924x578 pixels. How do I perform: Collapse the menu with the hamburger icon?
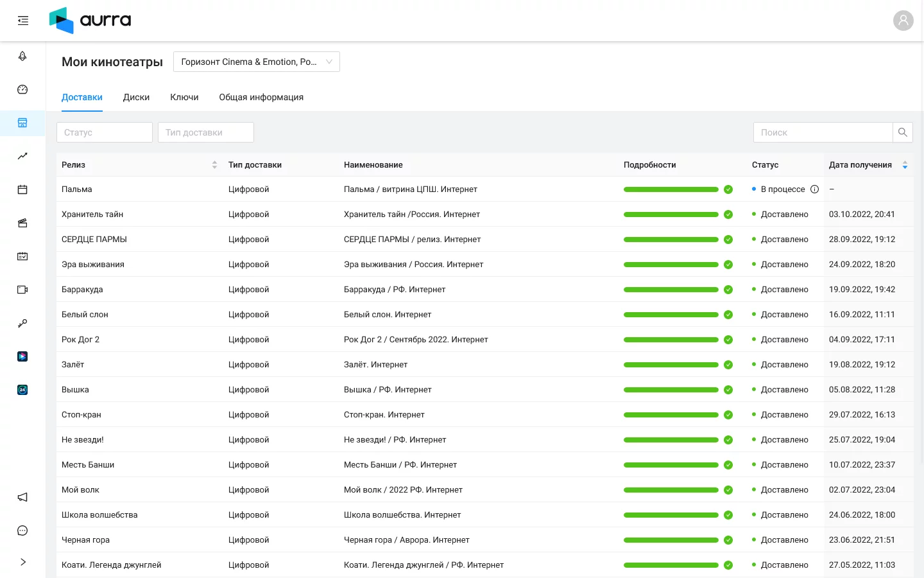coord(23,21)
